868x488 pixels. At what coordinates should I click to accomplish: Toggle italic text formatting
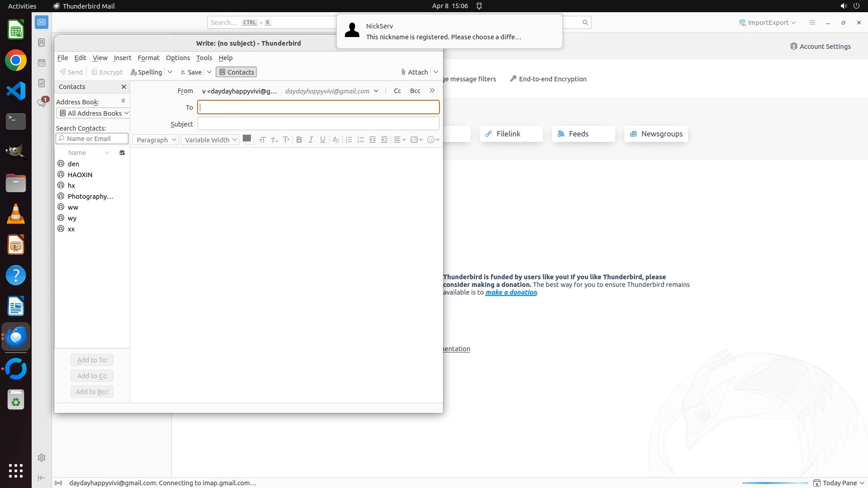pyautogui.click(x=311, y=140)
